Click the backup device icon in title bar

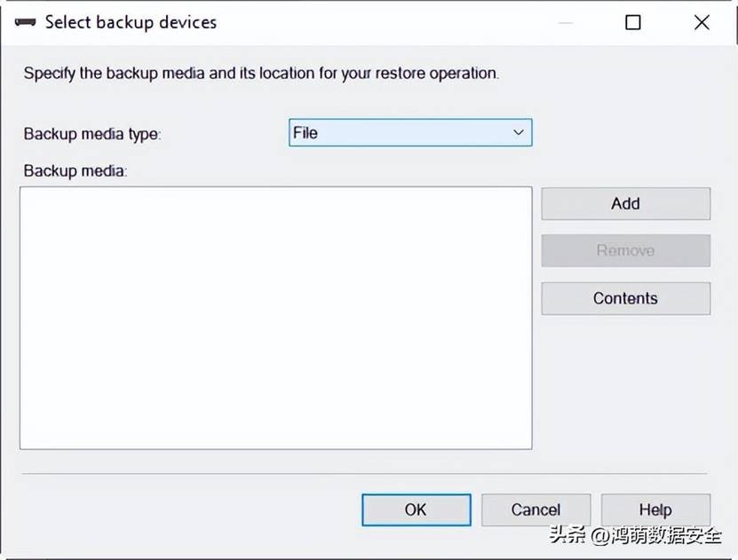(24, 23)
